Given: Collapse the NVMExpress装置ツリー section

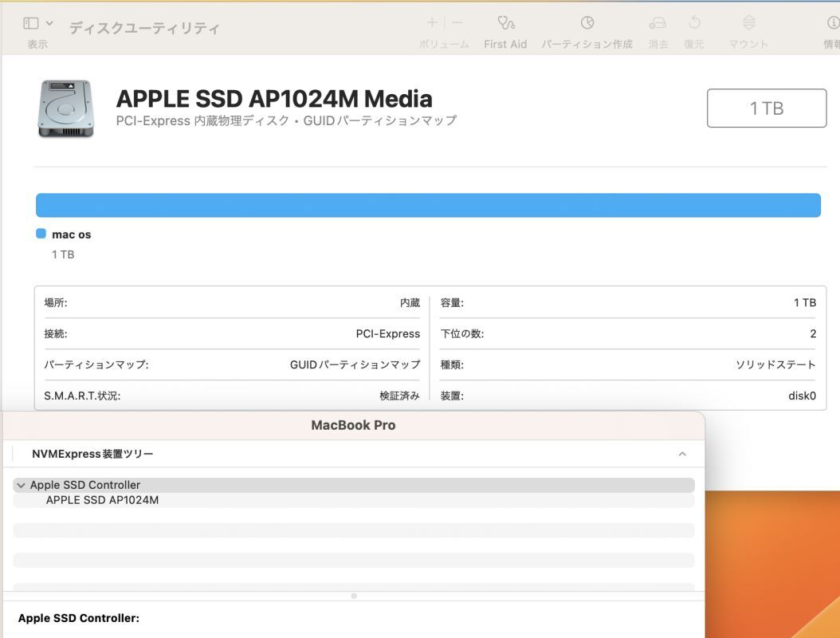Looking at the screenshot, I should [x=681, y=453].
